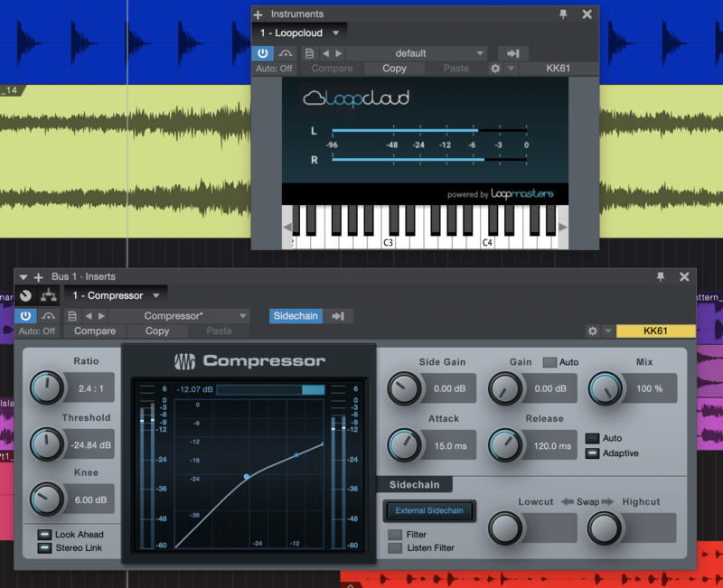The height and width of the screenshot is (588, 723).
Task: Click Paste in Instruments window
Action: point(456,69)
